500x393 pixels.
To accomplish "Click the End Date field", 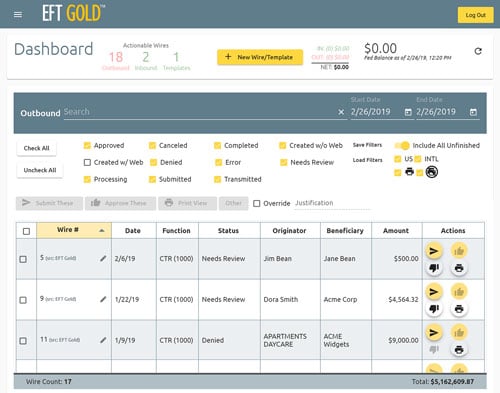I will tap(442, 112).
